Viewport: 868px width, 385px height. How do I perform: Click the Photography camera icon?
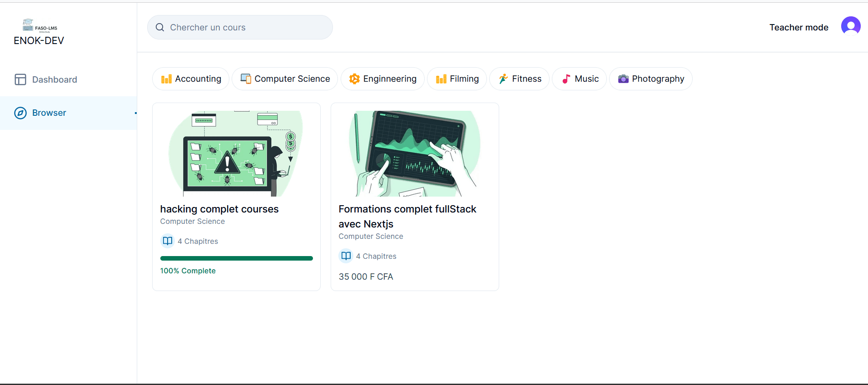click(x=623, y=79)
